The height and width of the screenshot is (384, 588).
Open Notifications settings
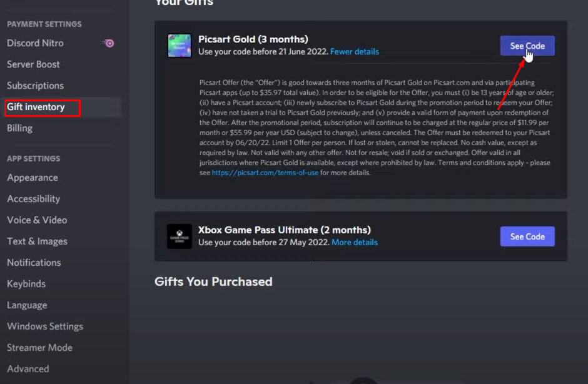(34, 263)
